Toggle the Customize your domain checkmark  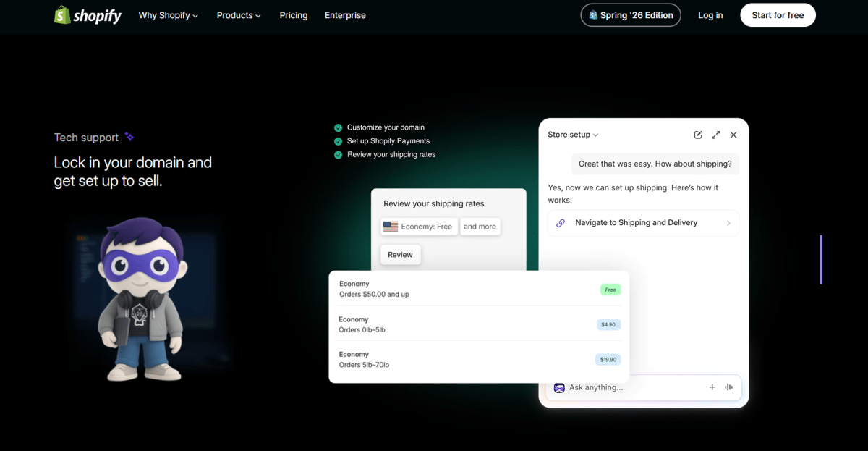pyautogui.click(x=338, y=127)
